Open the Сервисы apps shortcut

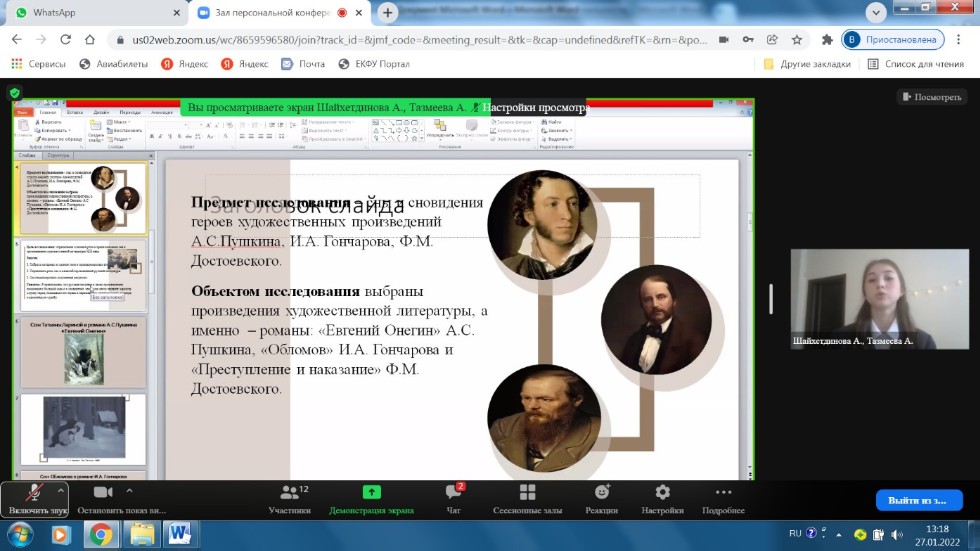click(x=39, y=64)
